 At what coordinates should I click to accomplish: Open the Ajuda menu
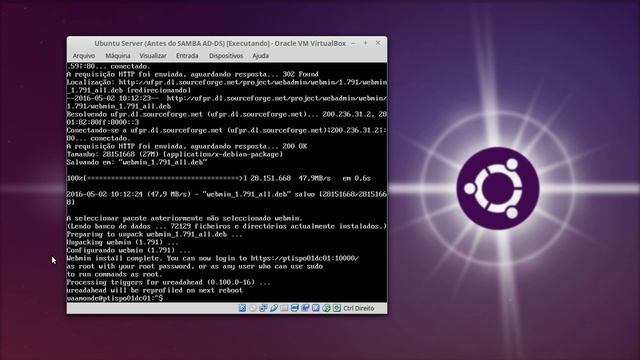pos(260,56)
